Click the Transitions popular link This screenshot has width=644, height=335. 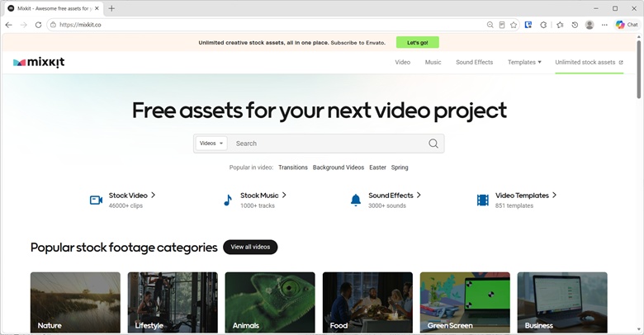[x=293, y=167]
